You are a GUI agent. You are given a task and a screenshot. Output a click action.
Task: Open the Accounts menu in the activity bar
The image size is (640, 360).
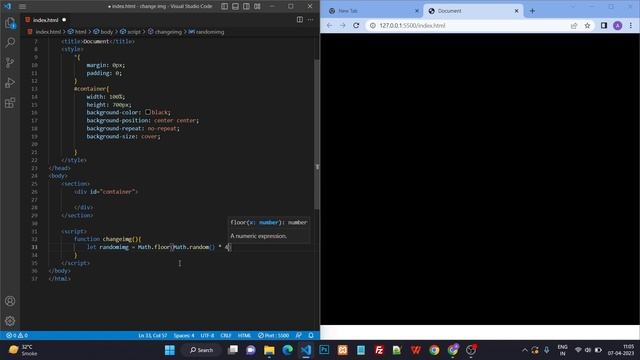[x=10, y=301]
